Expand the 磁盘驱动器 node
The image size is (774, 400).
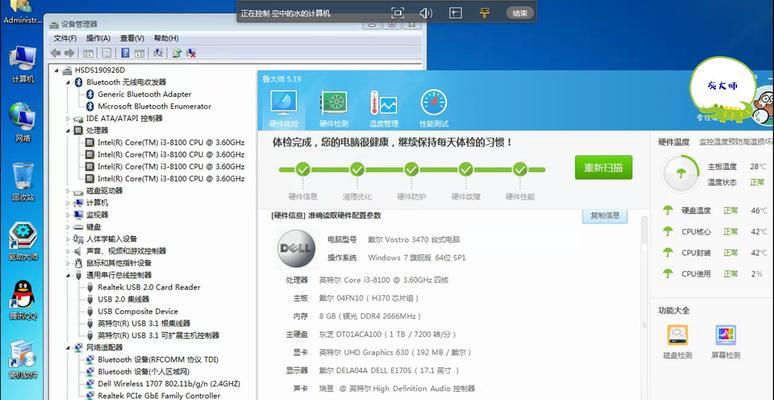[68, 191]
